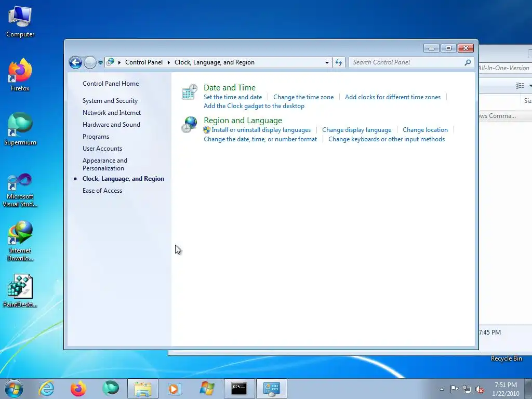Viewport: 532px width, 399px height.
Task: Open Hardware and Sound category
Action: pos(111,125)
